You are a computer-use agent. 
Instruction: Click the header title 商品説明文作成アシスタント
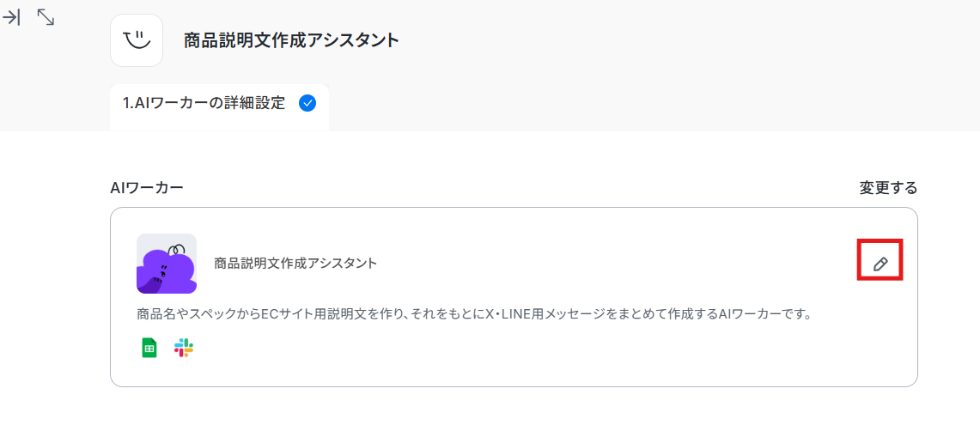[x=291, y=40]
